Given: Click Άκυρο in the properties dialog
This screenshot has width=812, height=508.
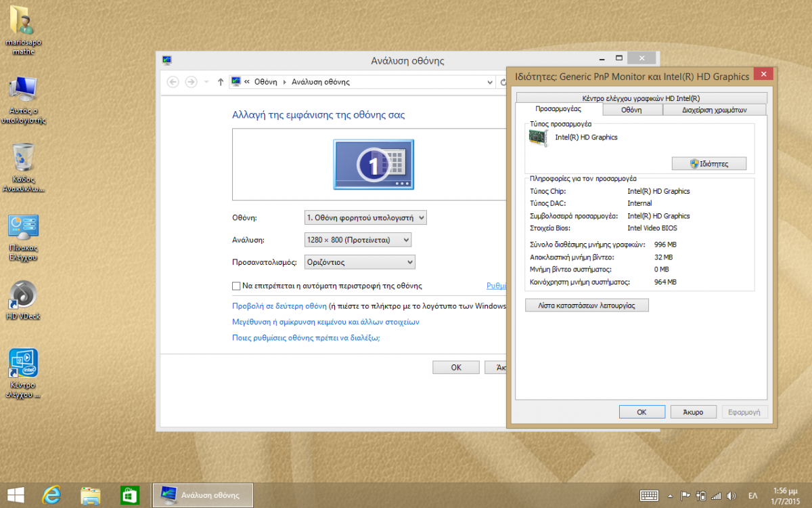Looking at the screenshot, I should pos(693,412).
